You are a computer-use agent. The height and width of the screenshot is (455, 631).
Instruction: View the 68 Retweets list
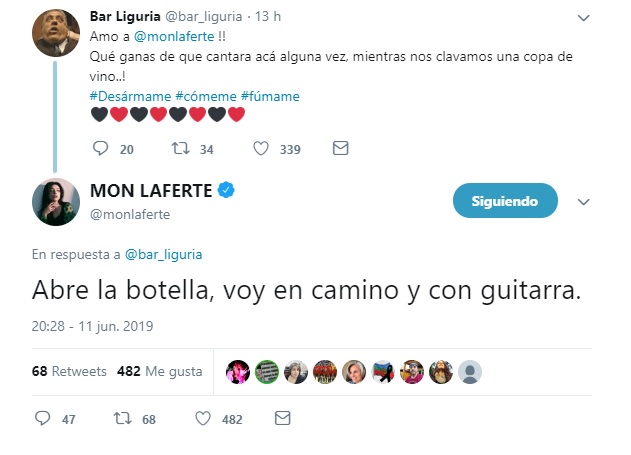[69, 371]
